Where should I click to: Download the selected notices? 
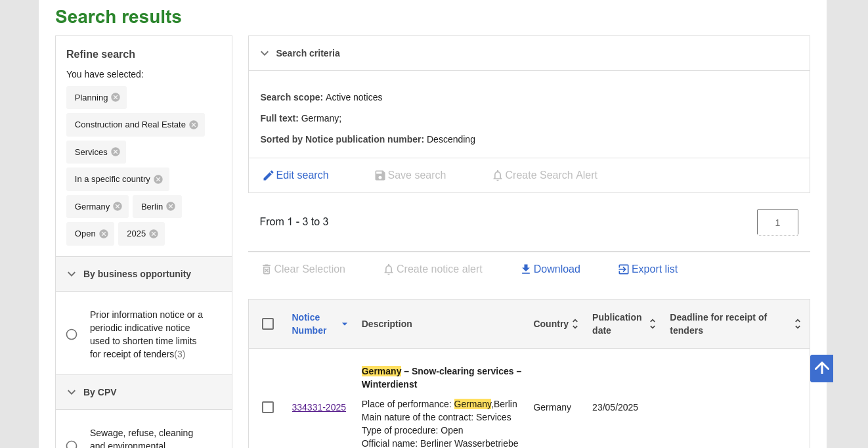click(550, 269)
